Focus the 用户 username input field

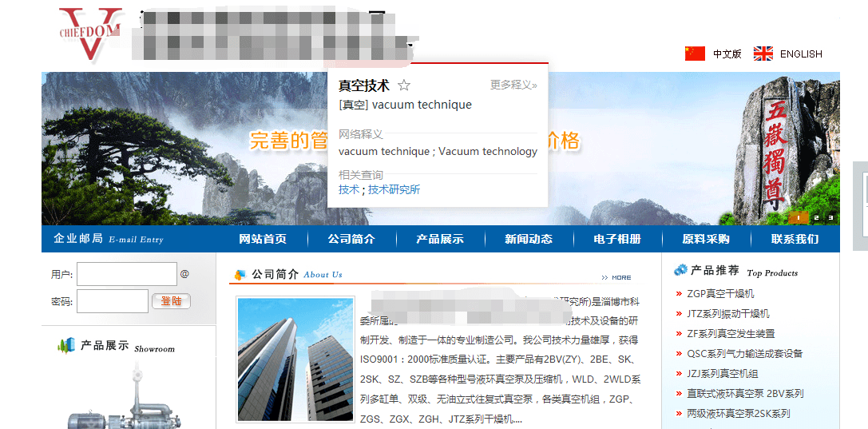click(x=127, y=274)
